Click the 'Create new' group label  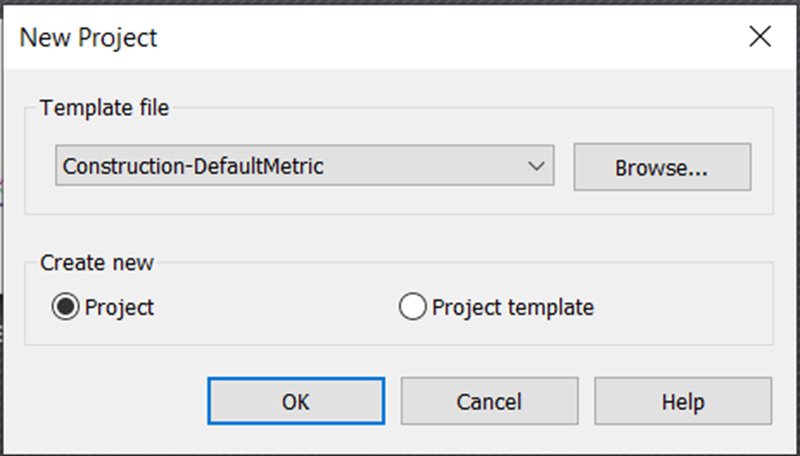tap(97, 263)
